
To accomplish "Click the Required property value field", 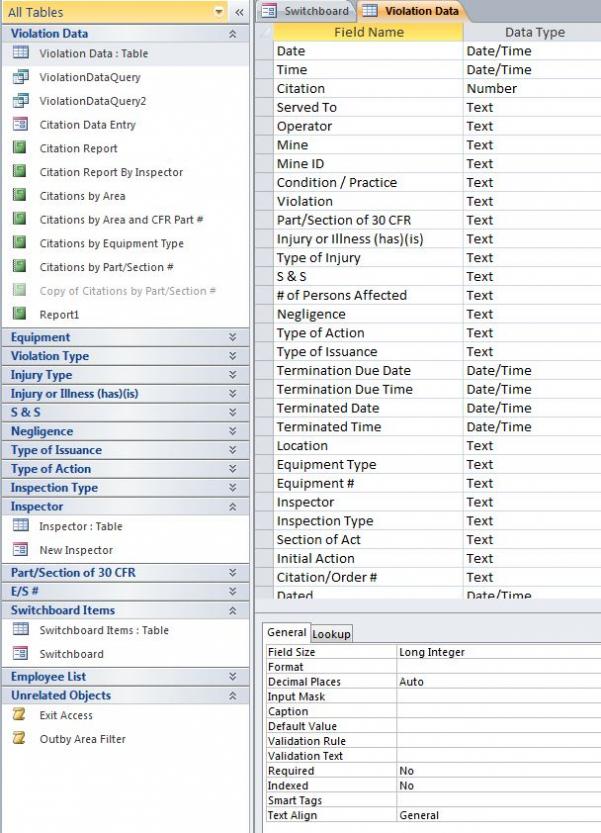I will coord(499,771).
